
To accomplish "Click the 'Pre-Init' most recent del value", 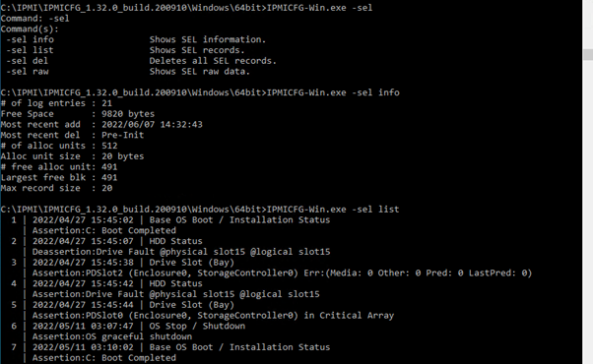I will (x=122, y=135).
